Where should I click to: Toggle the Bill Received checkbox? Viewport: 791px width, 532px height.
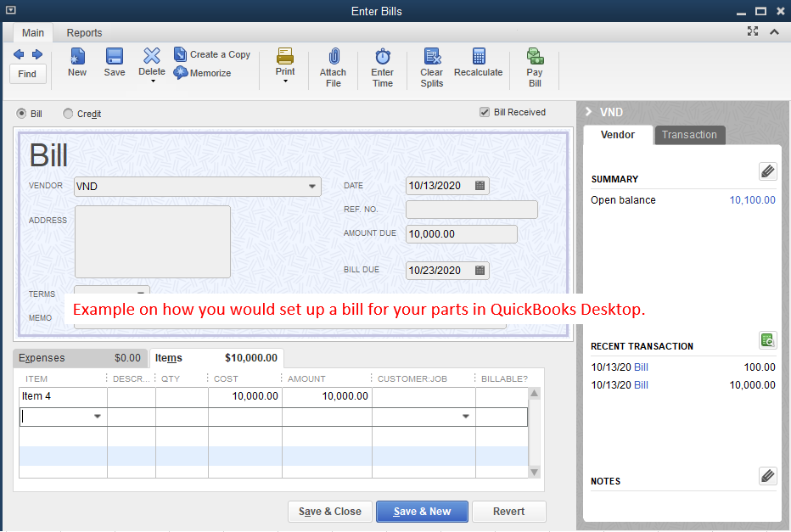[485, 112]
